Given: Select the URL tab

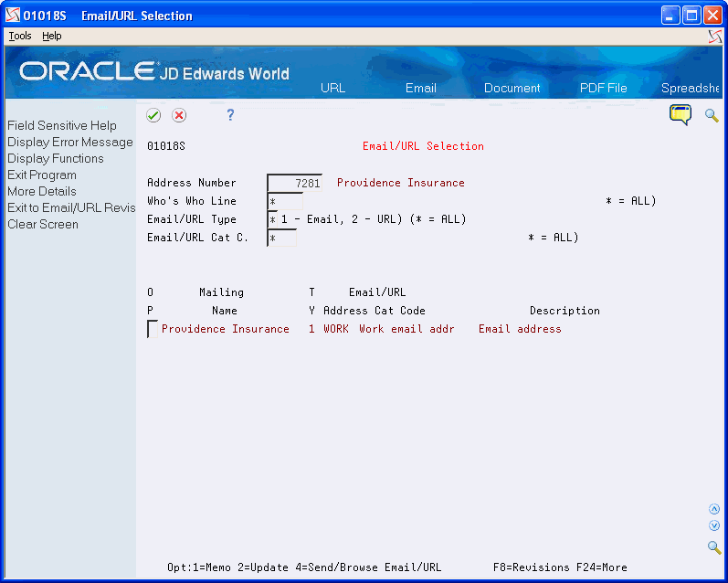Looking at the screenshot, I should click(x=332, y=88).
